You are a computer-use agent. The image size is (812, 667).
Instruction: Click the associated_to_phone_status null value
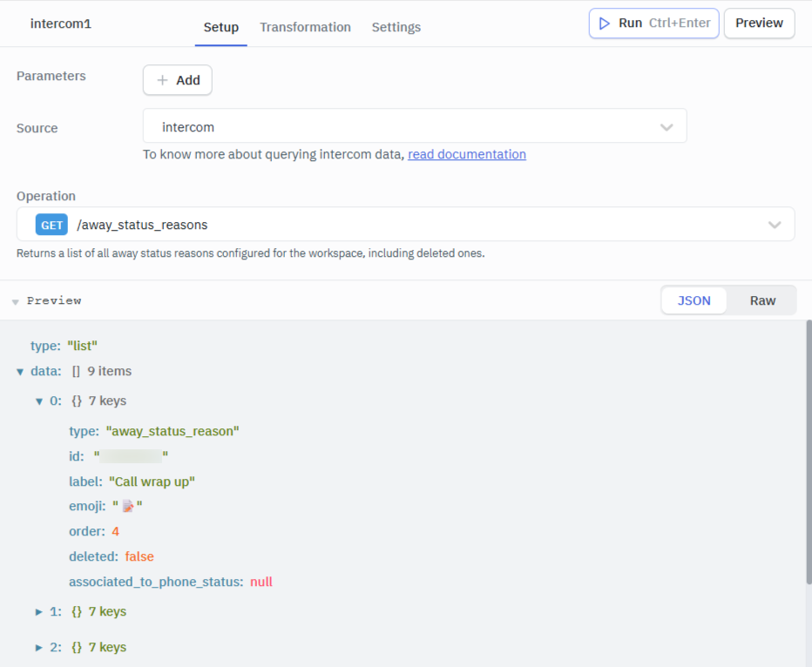click(261, 583)
